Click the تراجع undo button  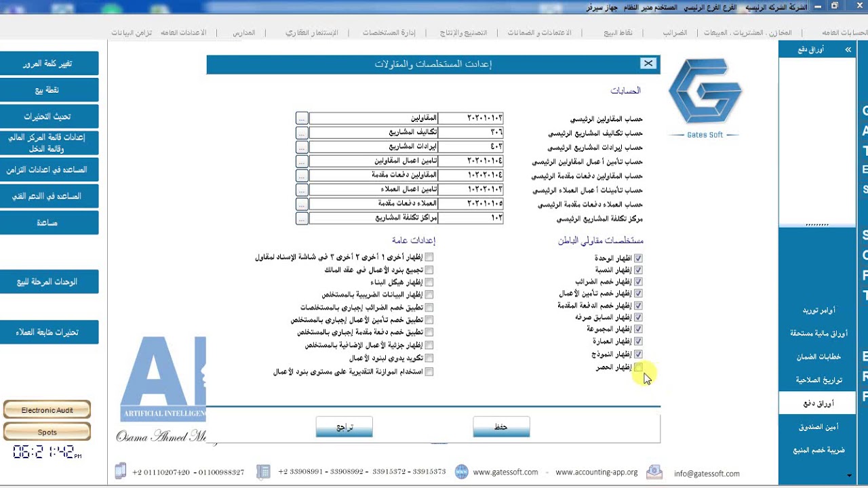click(344, 426)
